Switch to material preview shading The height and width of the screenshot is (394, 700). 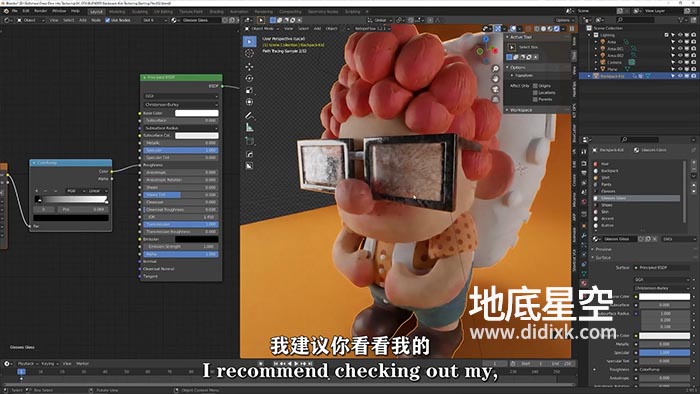click(x=550, y=29)
